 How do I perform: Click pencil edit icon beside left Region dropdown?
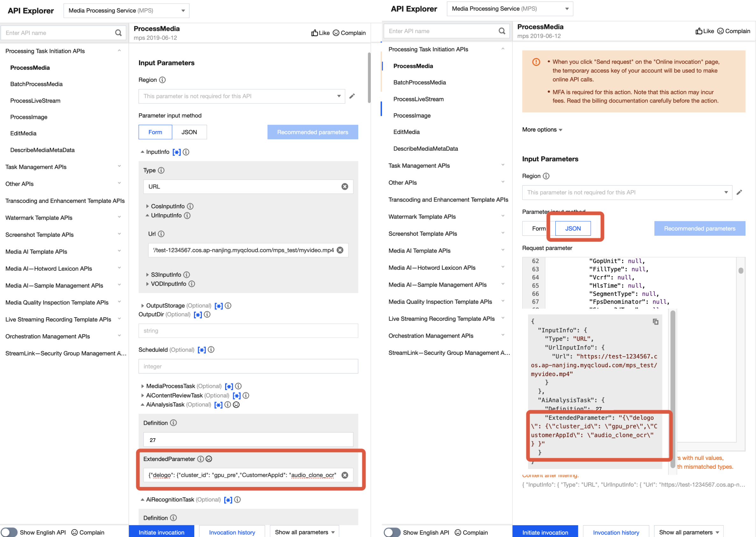coord(352,96)
